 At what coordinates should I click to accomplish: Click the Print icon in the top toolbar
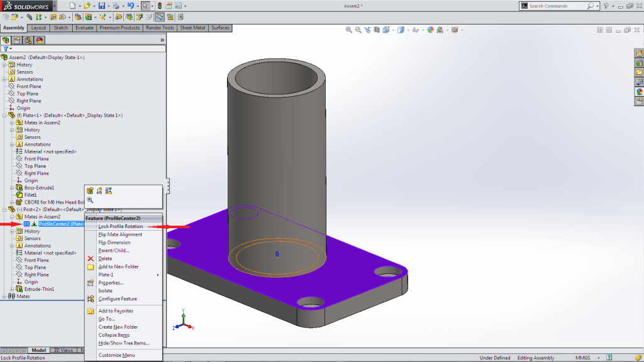tap(116, 6)
